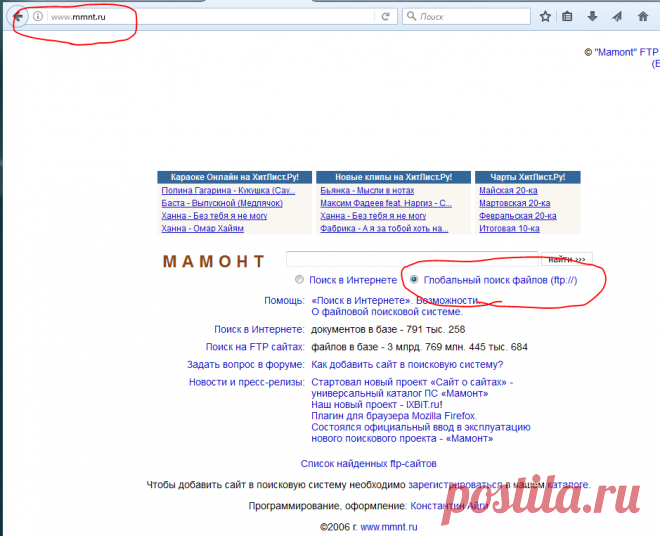This screenshot has width=660, height=536.
Task: Open Итоговая 10-ка chart
Action: [x=509, y=228]
